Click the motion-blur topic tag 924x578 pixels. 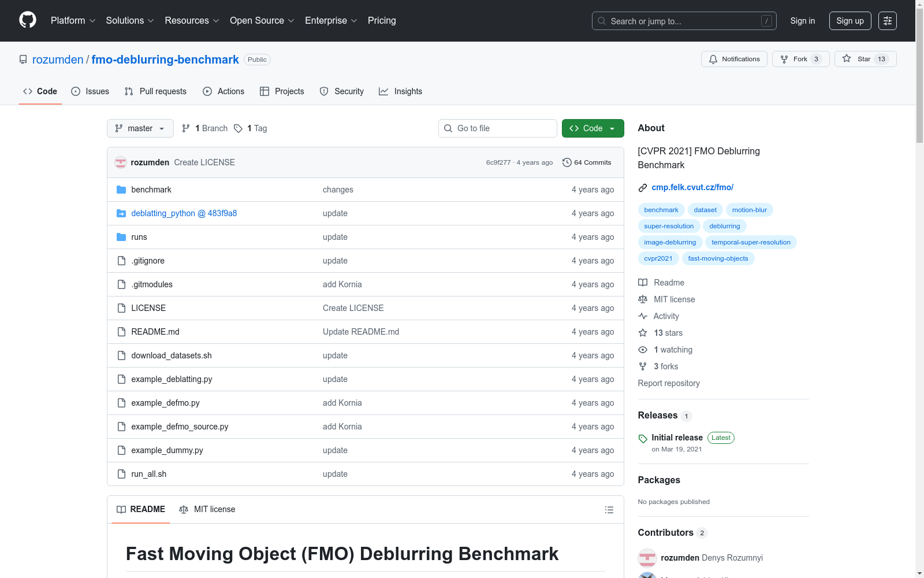click(749, 210)
